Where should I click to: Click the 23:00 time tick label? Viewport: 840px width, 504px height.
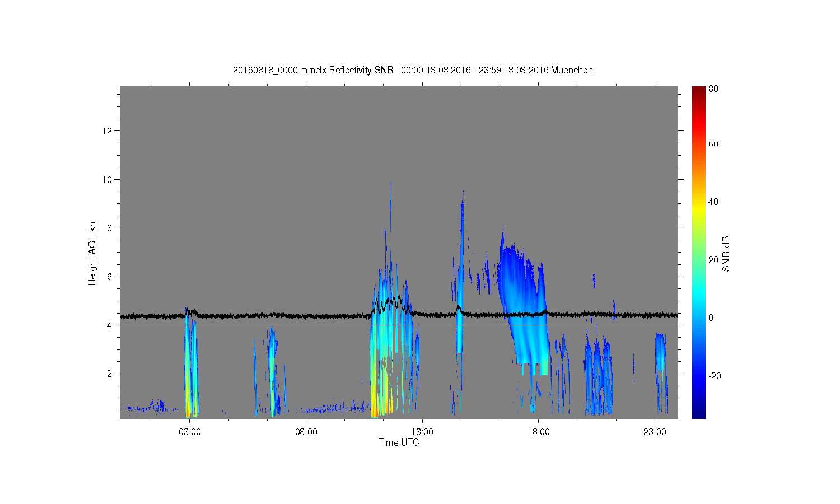[x=655, y=432]
